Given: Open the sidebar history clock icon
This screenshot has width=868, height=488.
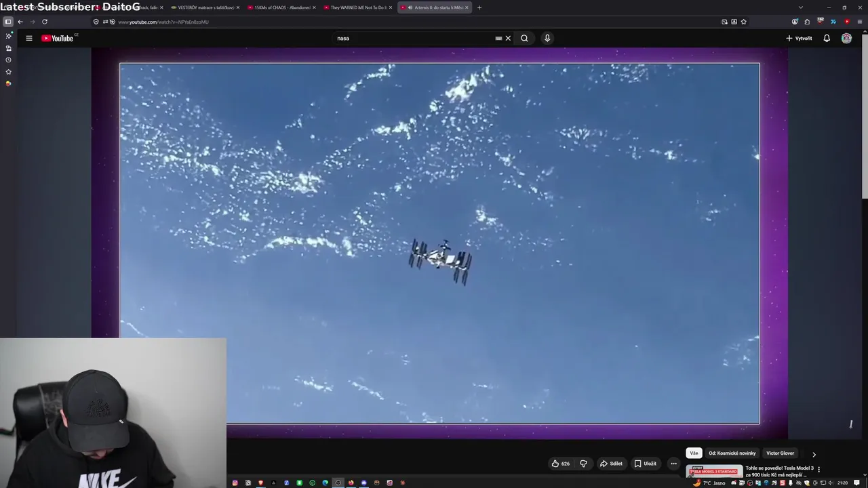Looking at the screenshot, I should (x=8, y=60).
